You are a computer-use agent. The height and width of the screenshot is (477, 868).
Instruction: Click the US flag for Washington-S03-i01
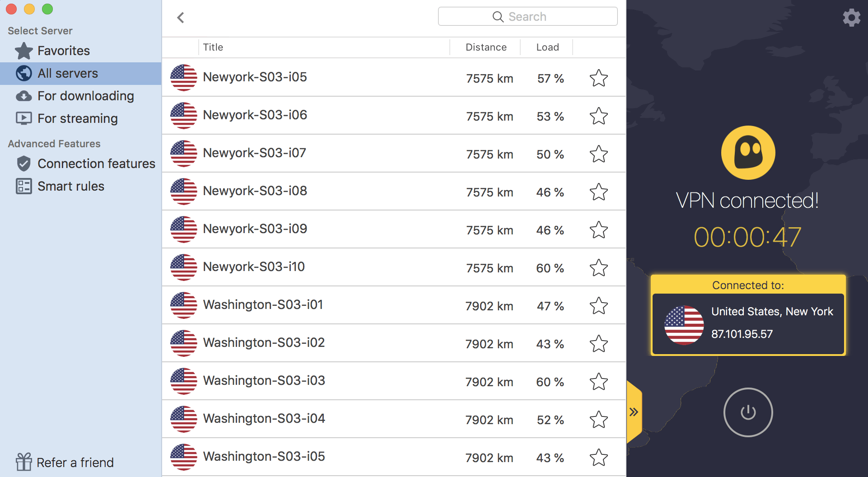[183, 305]
